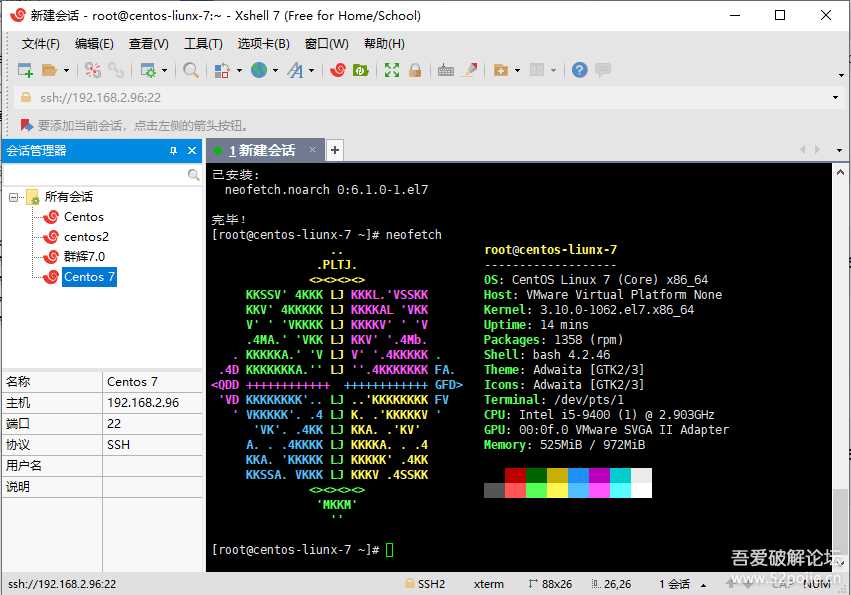Open the 帮助(H) menu

point(384,44)
